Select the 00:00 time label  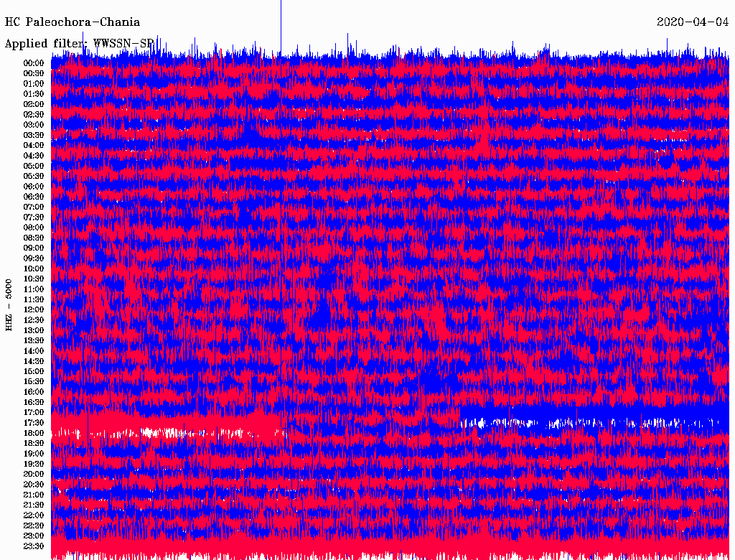[x=34, y=63]
